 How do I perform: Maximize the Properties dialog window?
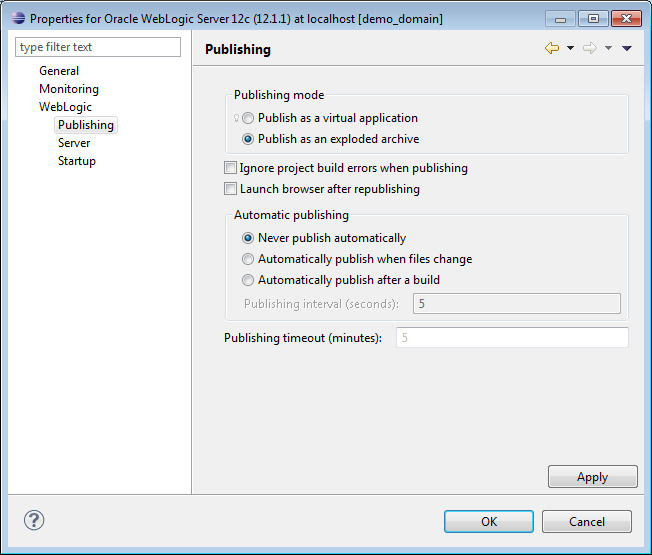click(593, 19)
